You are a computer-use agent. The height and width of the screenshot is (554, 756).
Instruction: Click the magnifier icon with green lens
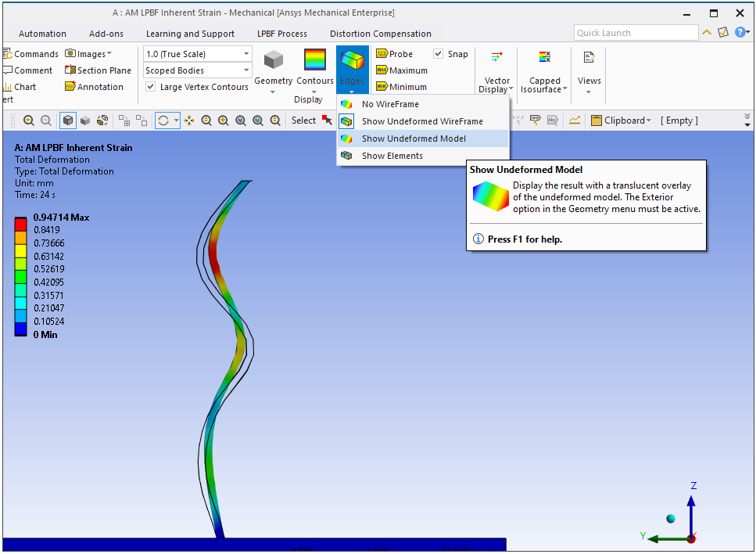pos(258,121)
